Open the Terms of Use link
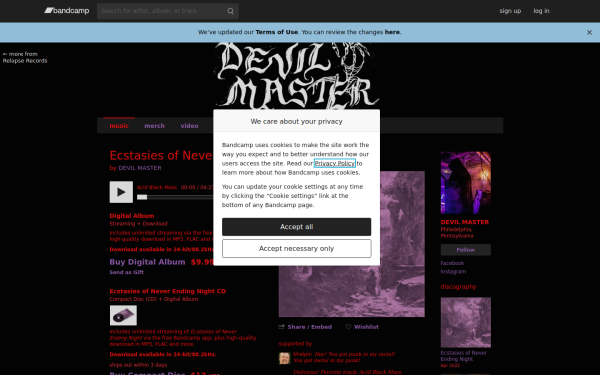This screenshot has height=375, width=600. tap(277, 32)
